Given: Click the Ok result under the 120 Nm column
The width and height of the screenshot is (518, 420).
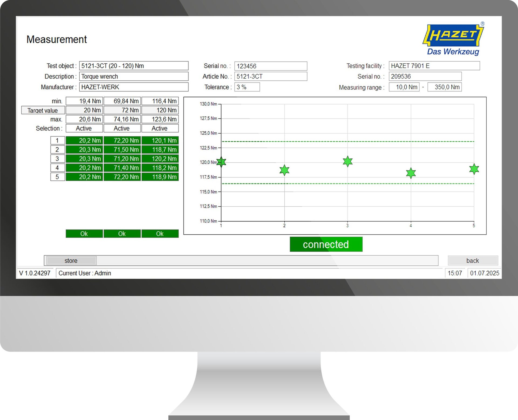Looking at the screenshot, I should point(160,234).
